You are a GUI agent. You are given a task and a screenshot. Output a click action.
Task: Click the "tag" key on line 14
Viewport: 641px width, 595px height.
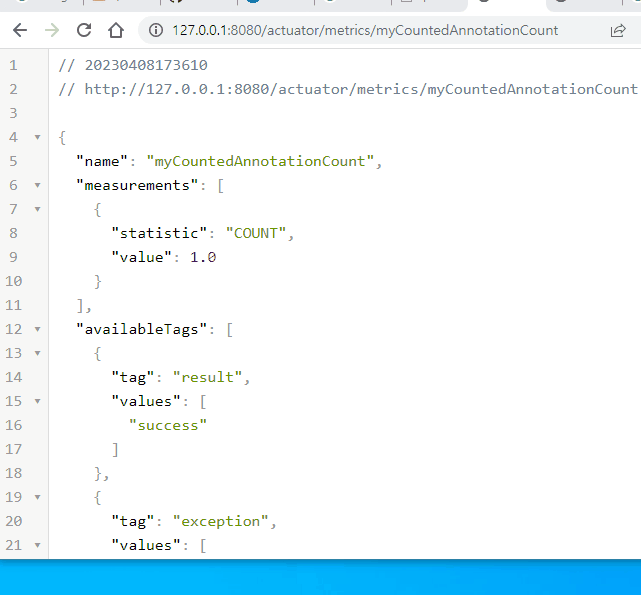133,377
